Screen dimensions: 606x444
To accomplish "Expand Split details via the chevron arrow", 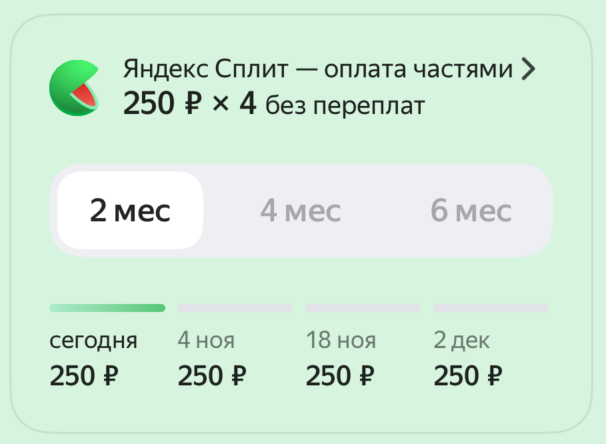I will click(529, 70).
